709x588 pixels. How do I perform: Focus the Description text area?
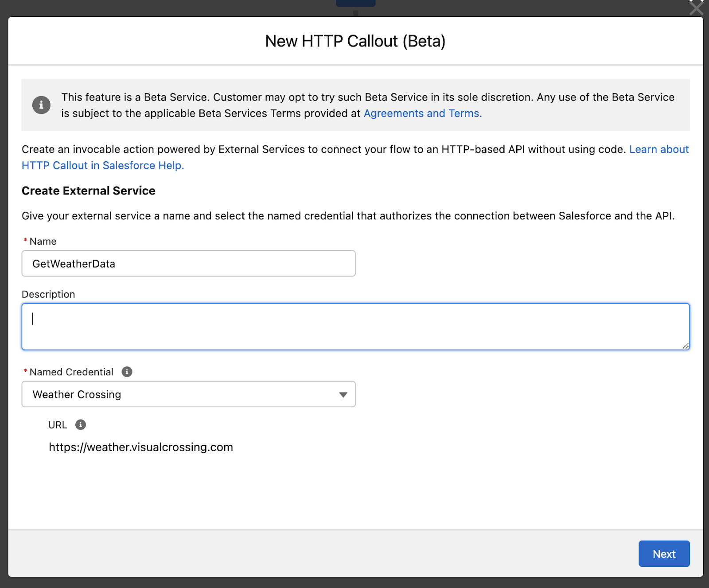[355, 327]
